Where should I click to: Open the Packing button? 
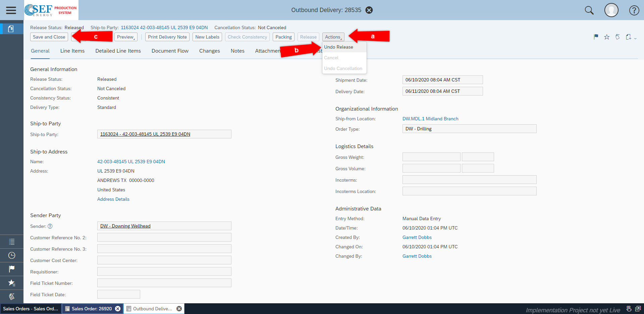[284, 37]
